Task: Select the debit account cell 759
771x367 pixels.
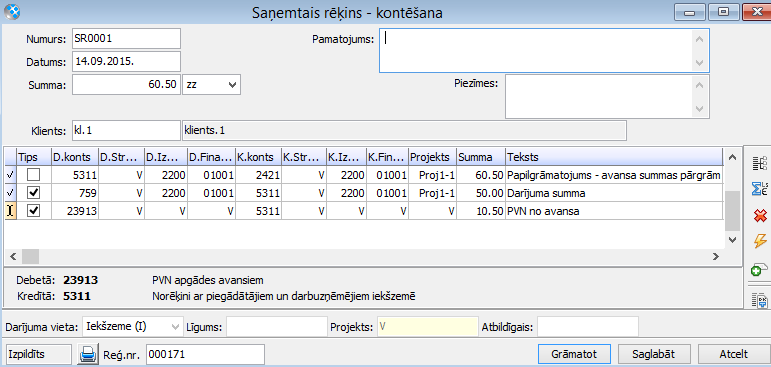Action: (75, 193)
